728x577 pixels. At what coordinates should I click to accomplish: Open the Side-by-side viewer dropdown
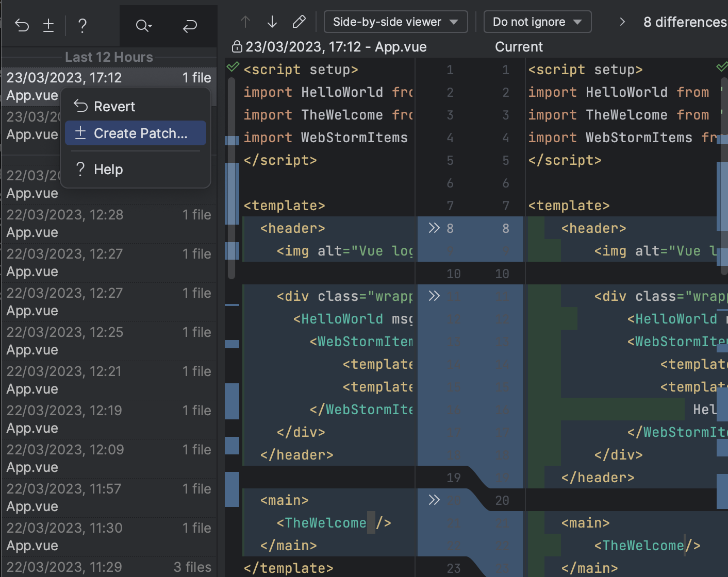pyautogui.click(x=395, y=22)
